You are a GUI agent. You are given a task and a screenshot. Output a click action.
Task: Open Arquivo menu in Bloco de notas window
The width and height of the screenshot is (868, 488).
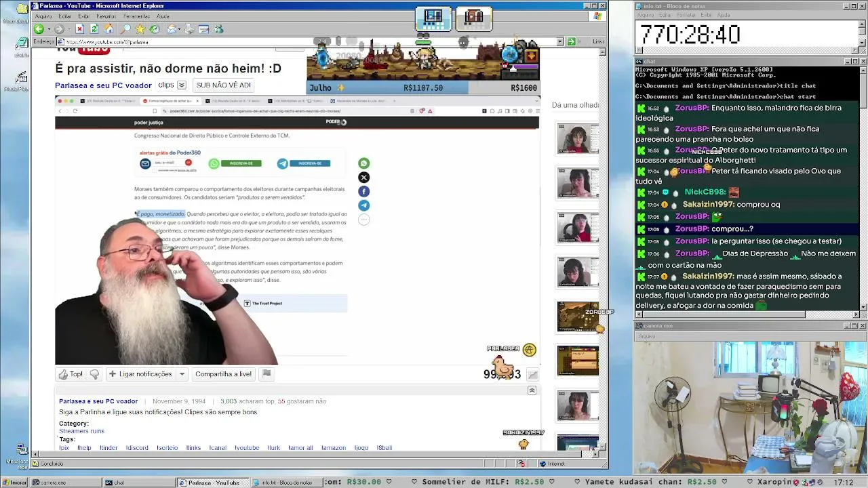(x=645, y=15)
